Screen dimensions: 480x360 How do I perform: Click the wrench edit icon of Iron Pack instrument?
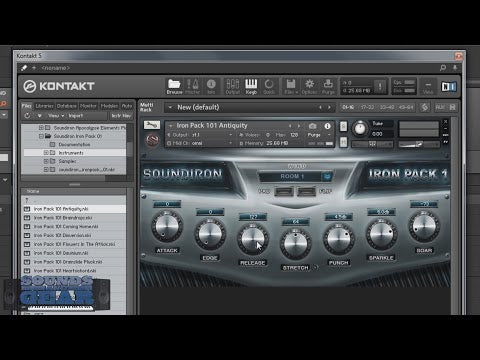click(152, 125)
